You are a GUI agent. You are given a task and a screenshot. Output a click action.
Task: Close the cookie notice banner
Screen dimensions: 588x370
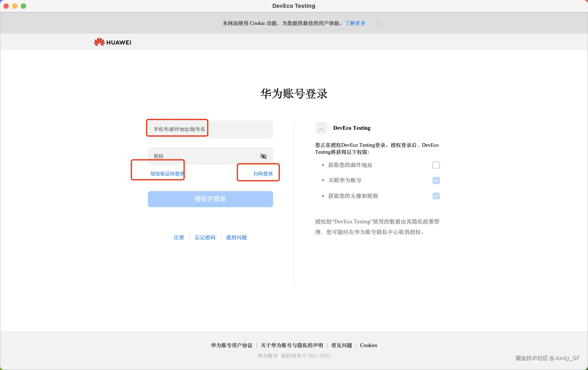pos(379,24)
